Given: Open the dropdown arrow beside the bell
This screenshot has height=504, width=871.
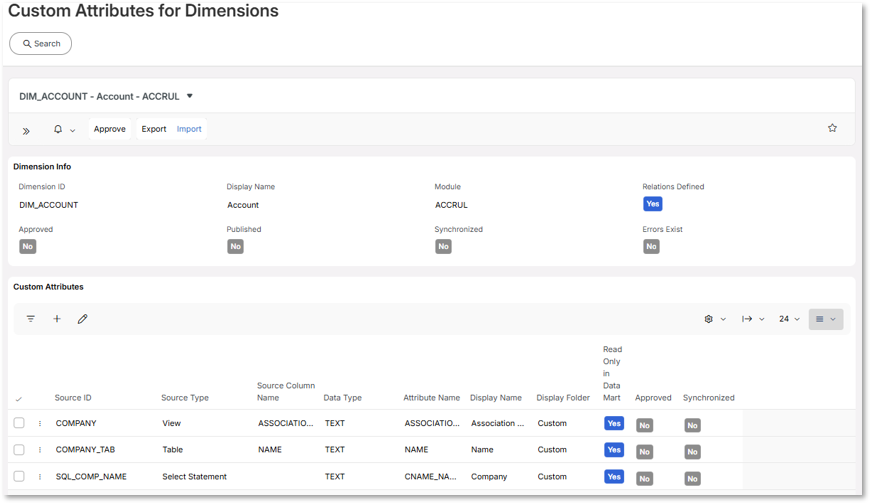Looking at the screenshot, I should pos(72,131).
